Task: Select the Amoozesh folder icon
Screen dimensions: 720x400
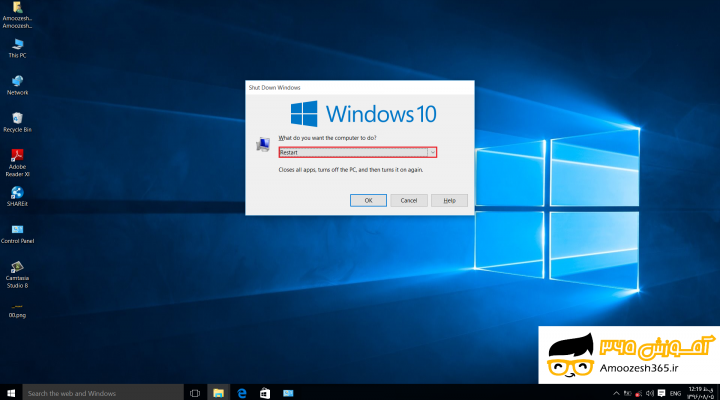Action: (17, 15)
